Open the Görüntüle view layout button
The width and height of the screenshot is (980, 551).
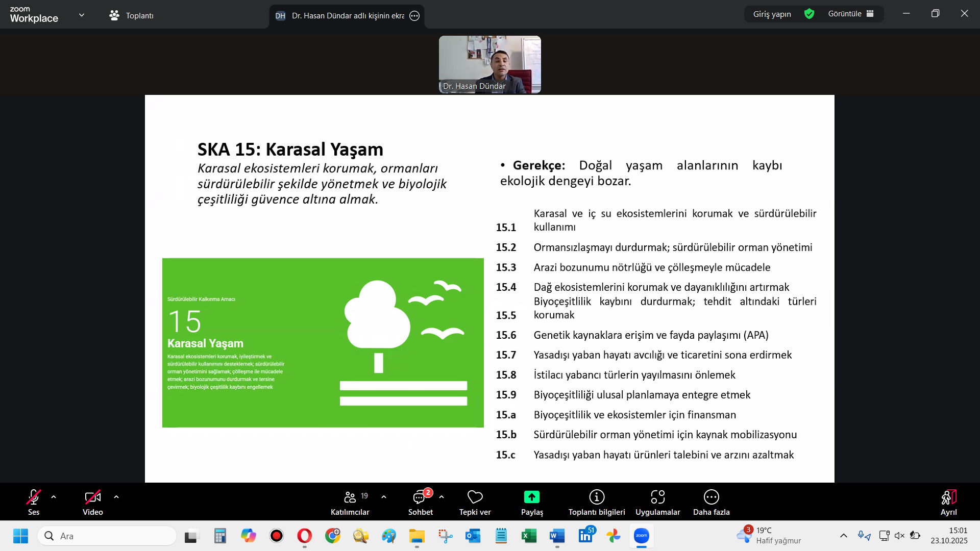click(x=851, y=14)
